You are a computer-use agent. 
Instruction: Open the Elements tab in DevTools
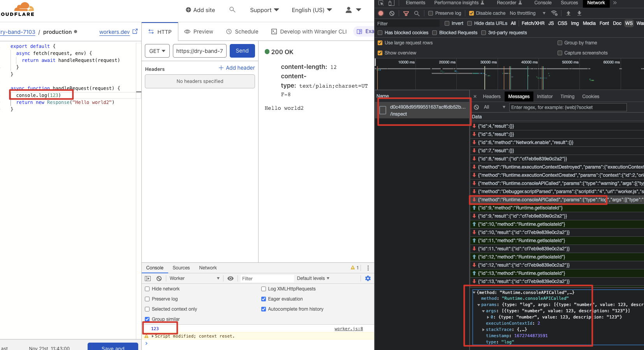(415, 3)
